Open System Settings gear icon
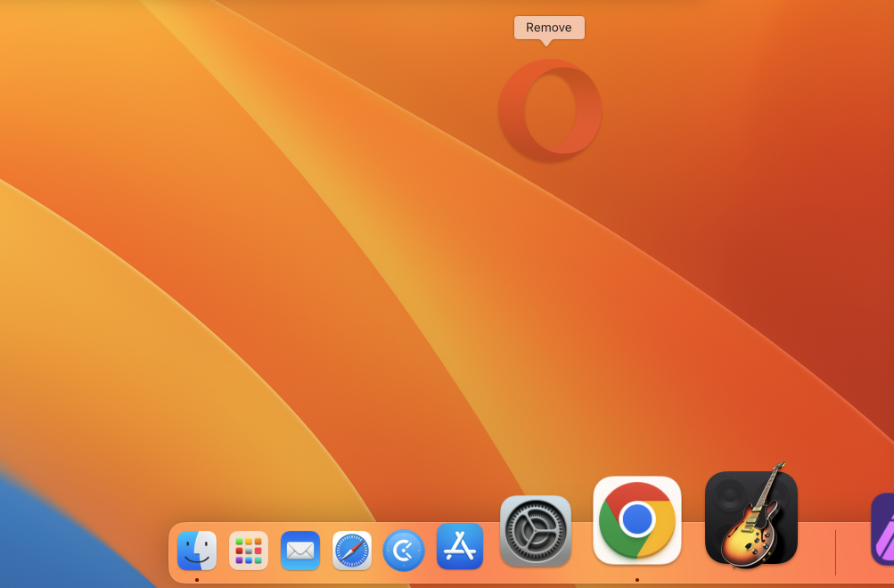The image size is (894, 588). [x=536, y=531]
